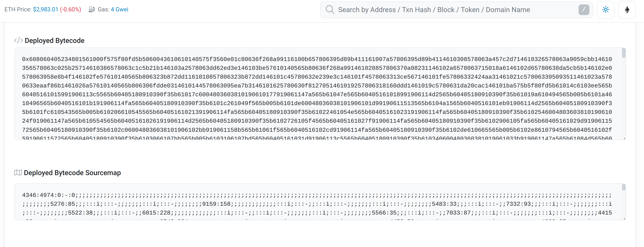Click the map icon beside Deployed Bytecode Sourcemap

[x=18, y=173]
